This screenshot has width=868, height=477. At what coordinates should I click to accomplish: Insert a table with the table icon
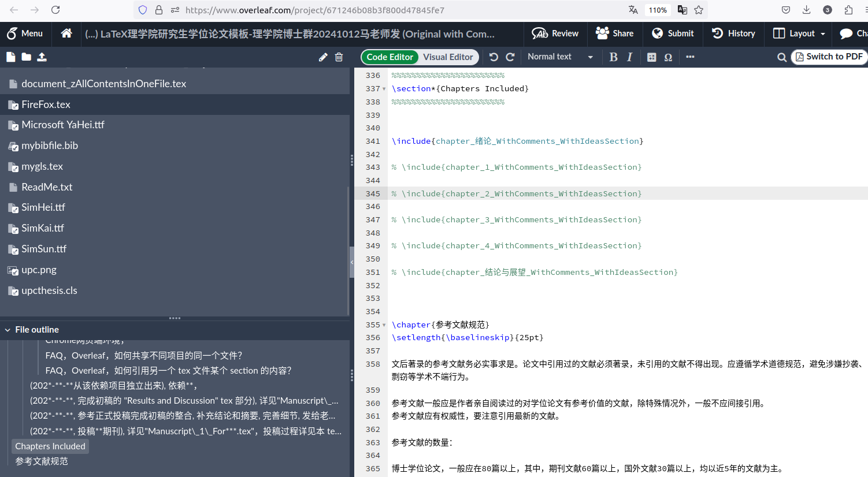(x=652, y=57)
